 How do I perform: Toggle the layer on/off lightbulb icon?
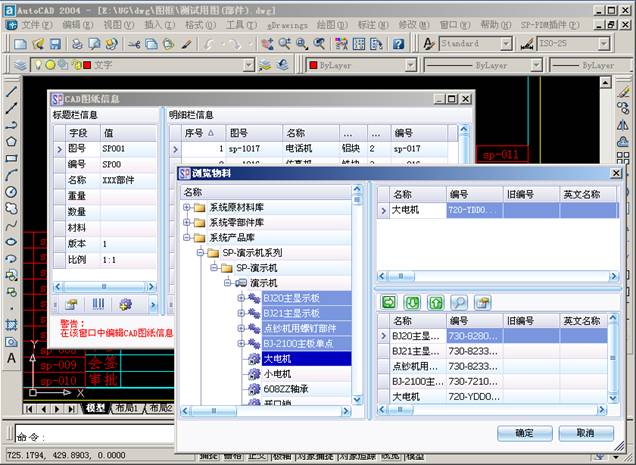point(39,65)
